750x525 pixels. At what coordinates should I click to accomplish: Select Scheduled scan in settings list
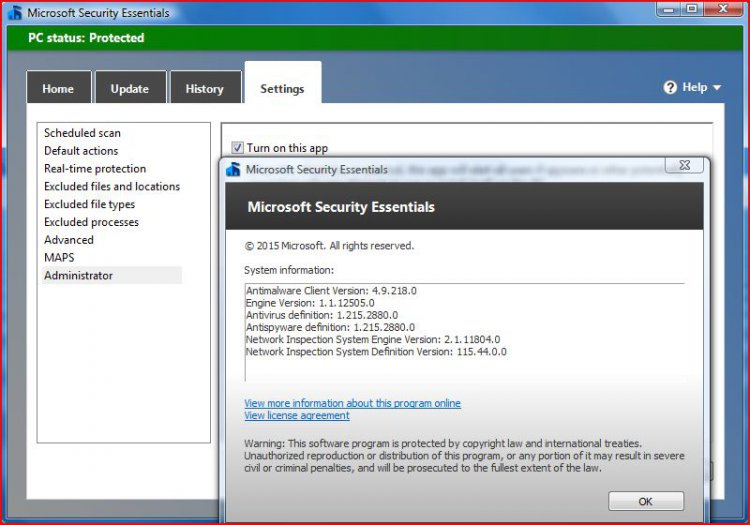(82, 133)
